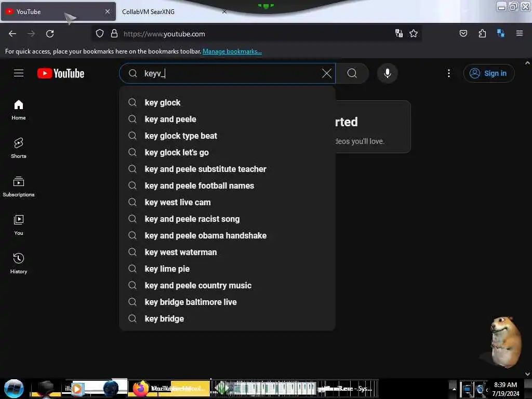Image resolution: width=532 pixels, height=399 pixels.
Task: Open the tracking protection shield icon
Action: (x=99, y=34)
